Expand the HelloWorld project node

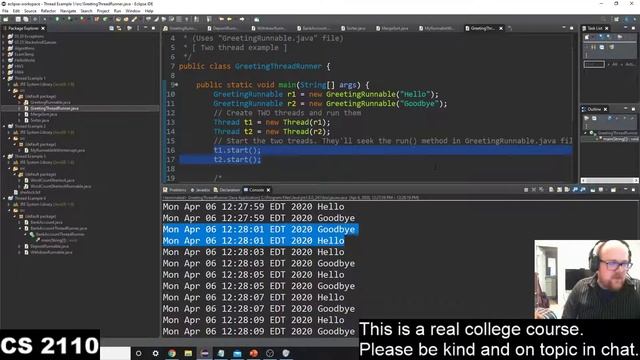pyautogui.click(x=4, y=60)
